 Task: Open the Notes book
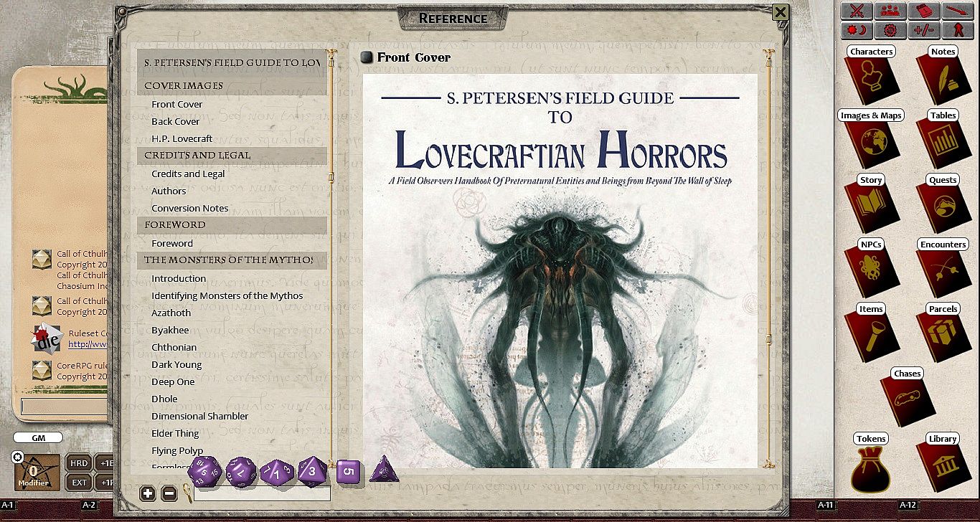pos(943,76)
